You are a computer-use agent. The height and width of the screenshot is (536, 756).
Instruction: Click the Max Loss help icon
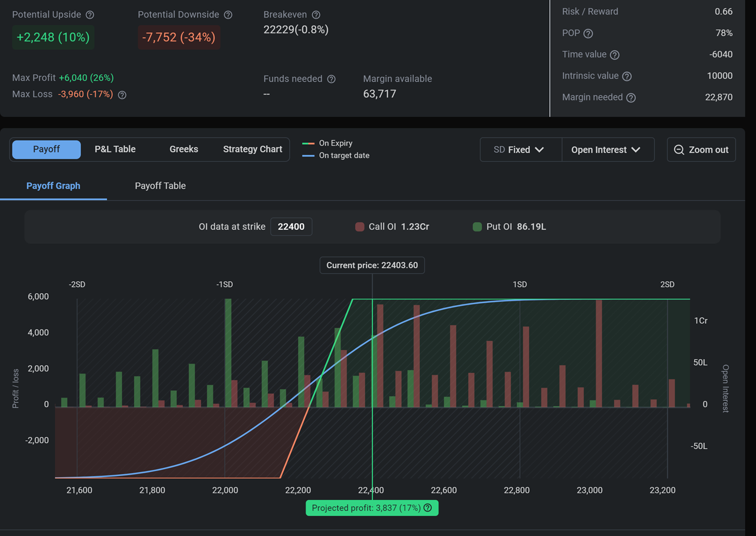pyautogui.click(x=122, y=95)
